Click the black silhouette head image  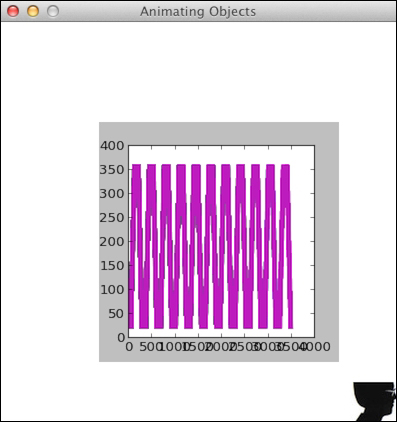pos(374,401)
